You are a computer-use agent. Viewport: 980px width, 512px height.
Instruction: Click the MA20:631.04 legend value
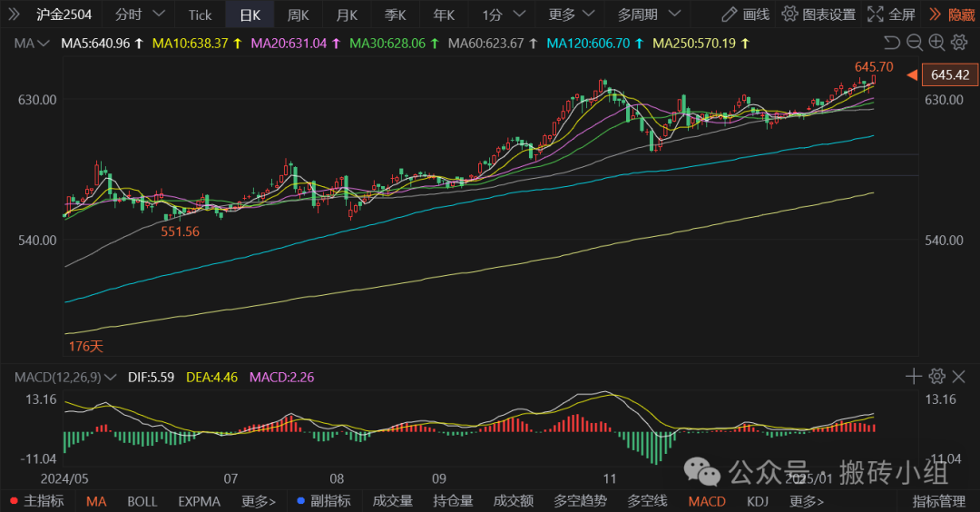pos(289,44)
